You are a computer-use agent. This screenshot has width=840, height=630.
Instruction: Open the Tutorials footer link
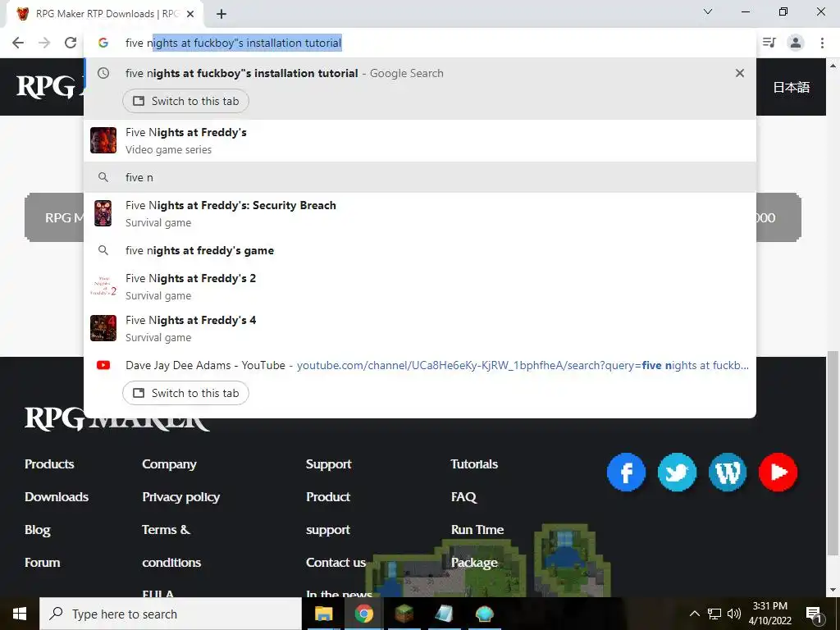tap(474, 464)
